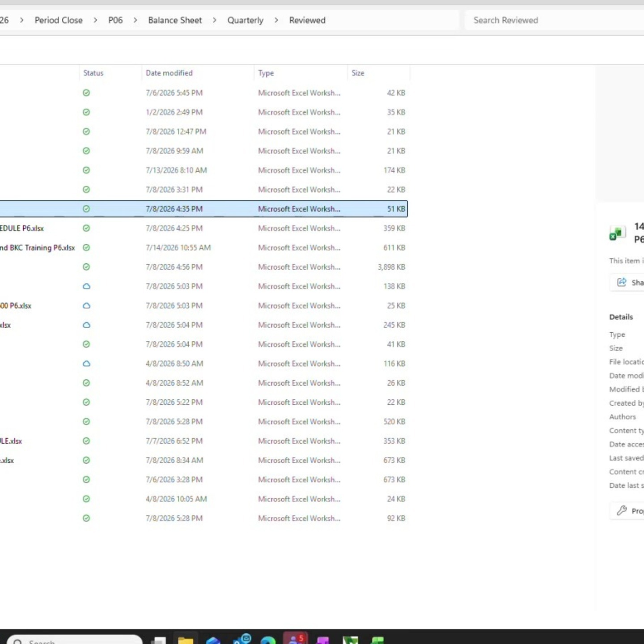Click the synced status icon of the 3,898 KB file
The image size is (644, 644).
point(86,267)
